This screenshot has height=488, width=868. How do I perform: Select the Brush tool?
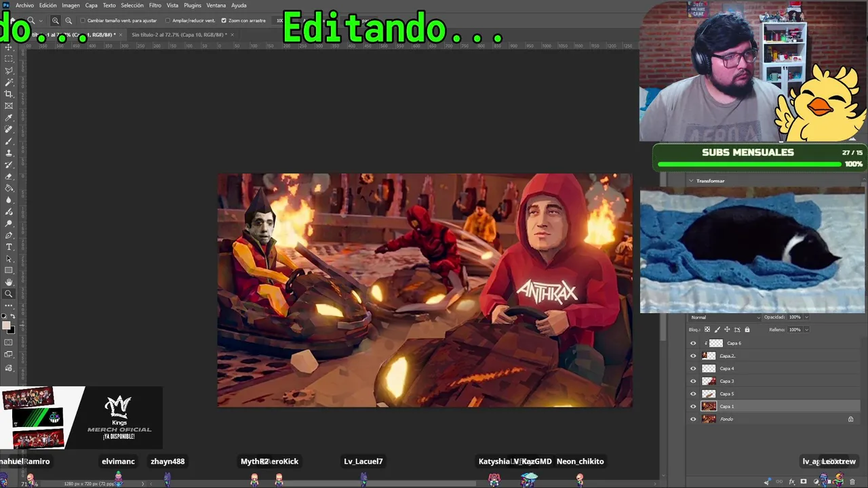point(9,141)
